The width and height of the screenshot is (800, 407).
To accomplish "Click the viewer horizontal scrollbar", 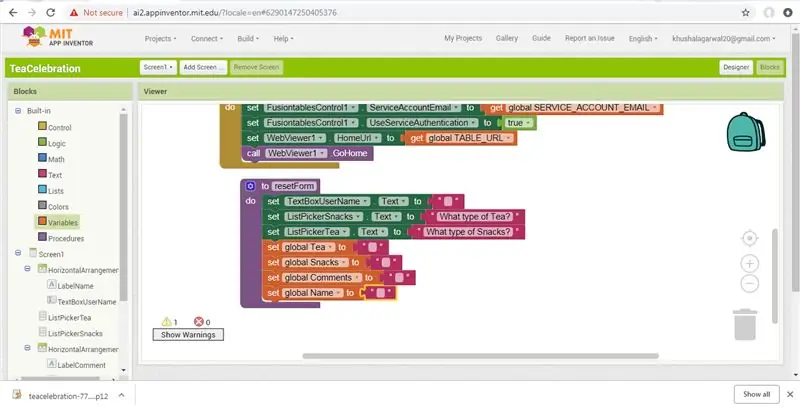I will pyautogui.click(x=480, y=356).
